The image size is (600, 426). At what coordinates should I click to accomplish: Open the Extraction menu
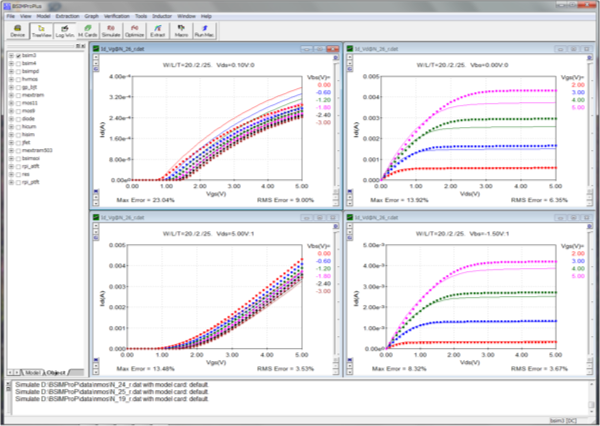(x=67, y=17)
